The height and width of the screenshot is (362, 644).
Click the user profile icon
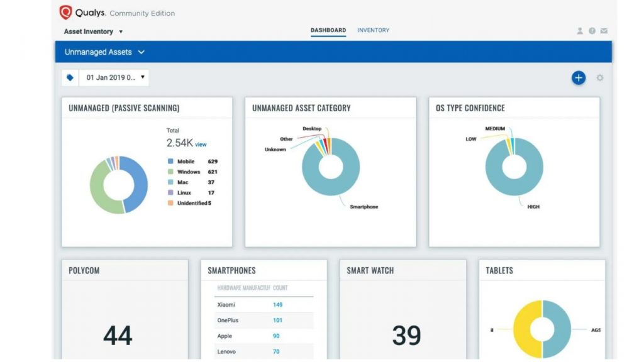(x=579, y=30)
